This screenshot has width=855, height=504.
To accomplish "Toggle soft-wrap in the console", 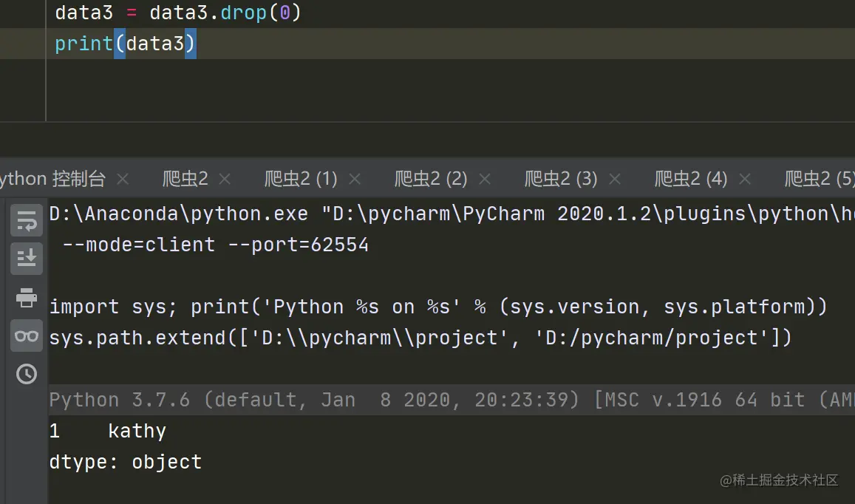I will pyautogui.click(x=27, y=219).
